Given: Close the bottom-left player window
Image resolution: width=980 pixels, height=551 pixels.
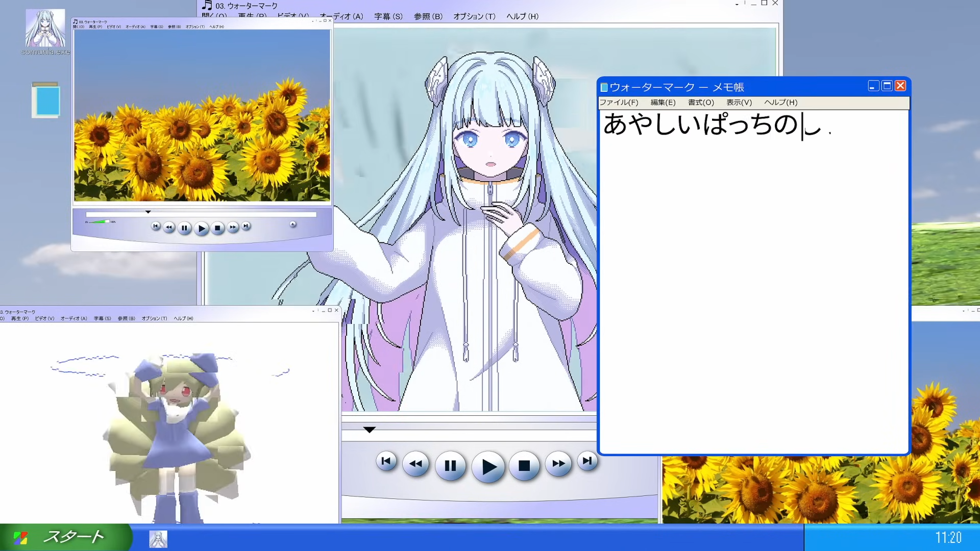Looking at the screenshot, I should tap(336, 310).
